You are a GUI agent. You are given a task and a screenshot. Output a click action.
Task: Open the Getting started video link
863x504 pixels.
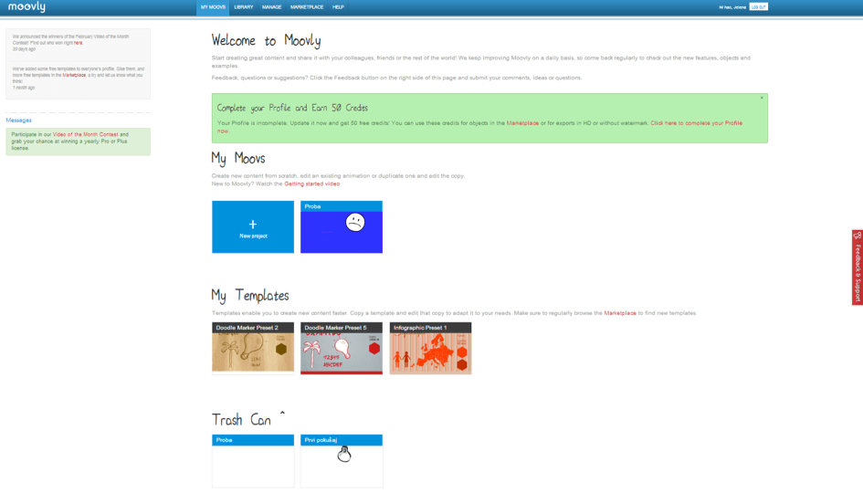pyautogui.click(x=312, y=184)
